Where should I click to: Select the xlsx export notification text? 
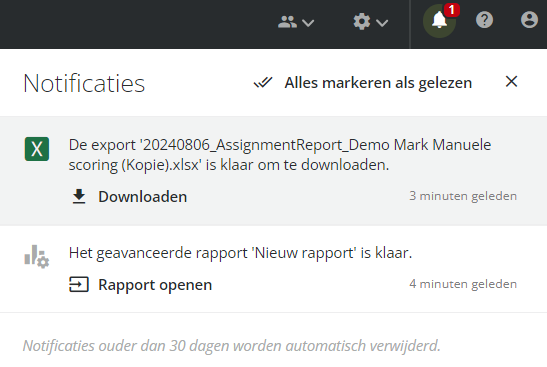pyautogui.click(x=280, y=155)
